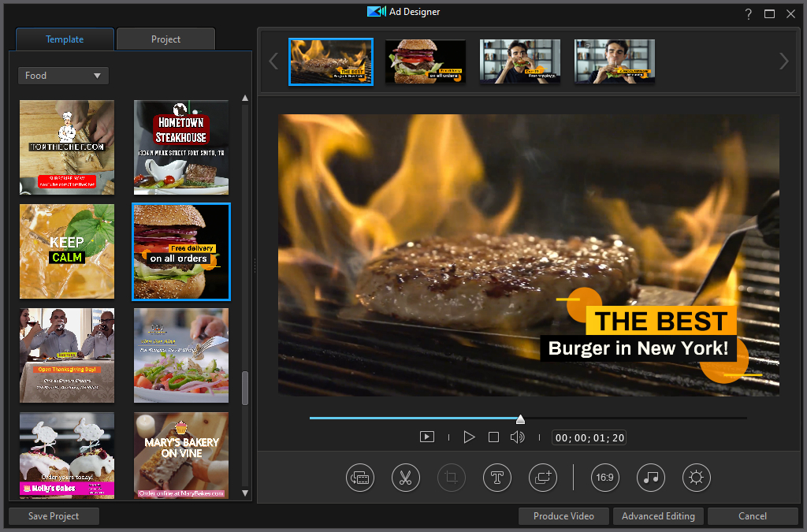Select the scissors trim tool
The width and height of the screenshot is (807, 532).
pos(406,478)
